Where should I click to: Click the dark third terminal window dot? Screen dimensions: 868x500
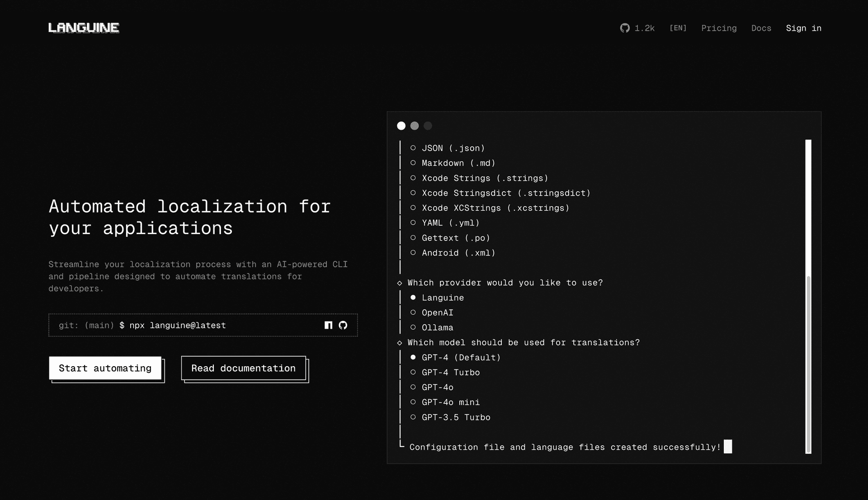click(428, 126)
